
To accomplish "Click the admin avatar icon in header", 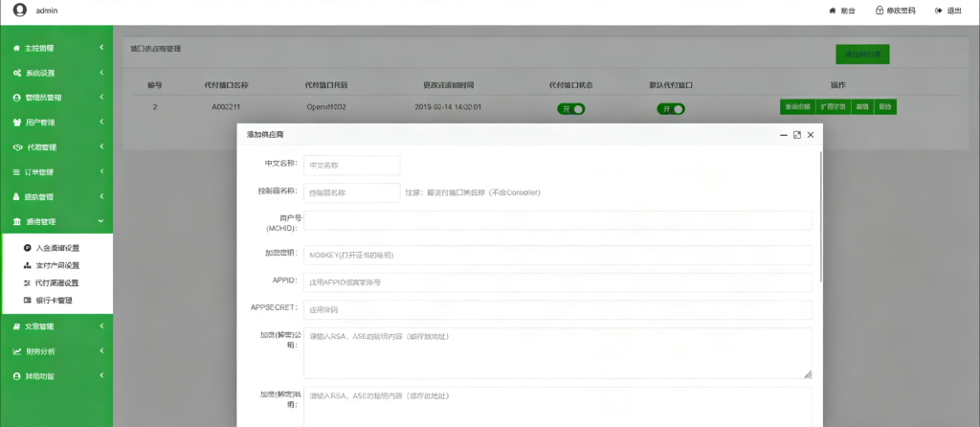I will coord(20,10).
